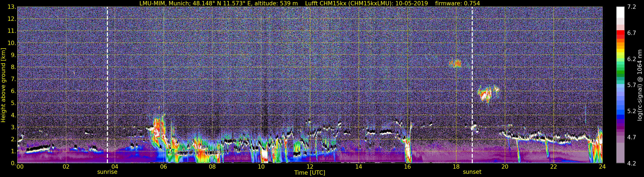This screenshot has width=644, height=177.
Task: Click the height axis tick '12.'
Action: [12, 19]
